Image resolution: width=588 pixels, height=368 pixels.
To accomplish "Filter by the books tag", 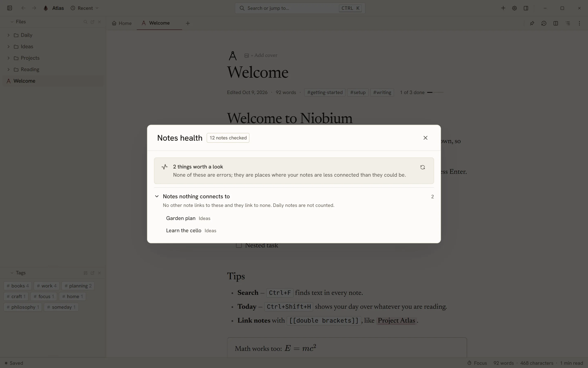I will click(x=18, y=286).
